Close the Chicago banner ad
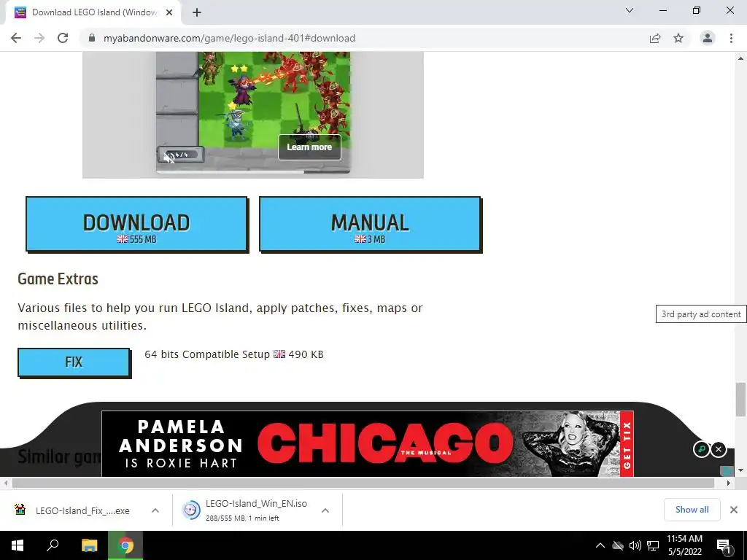This screenshot has height=560, width=747. (719, 449)
